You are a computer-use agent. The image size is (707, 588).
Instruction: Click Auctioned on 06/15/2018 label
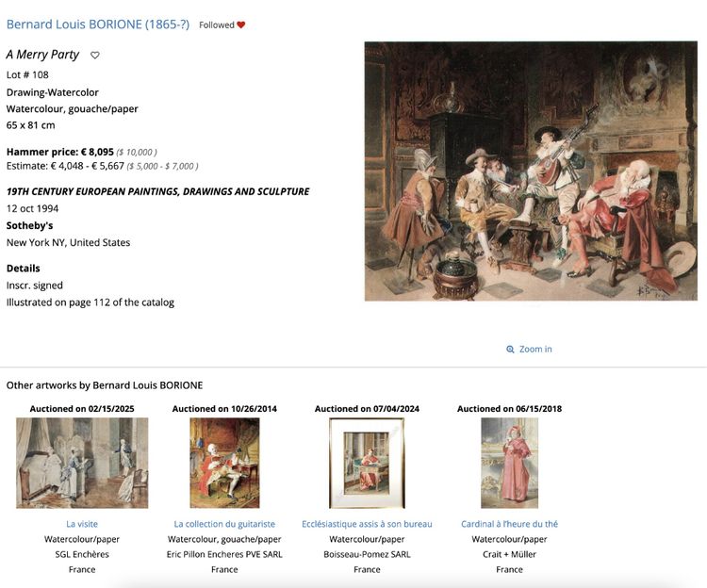point(509,409)
